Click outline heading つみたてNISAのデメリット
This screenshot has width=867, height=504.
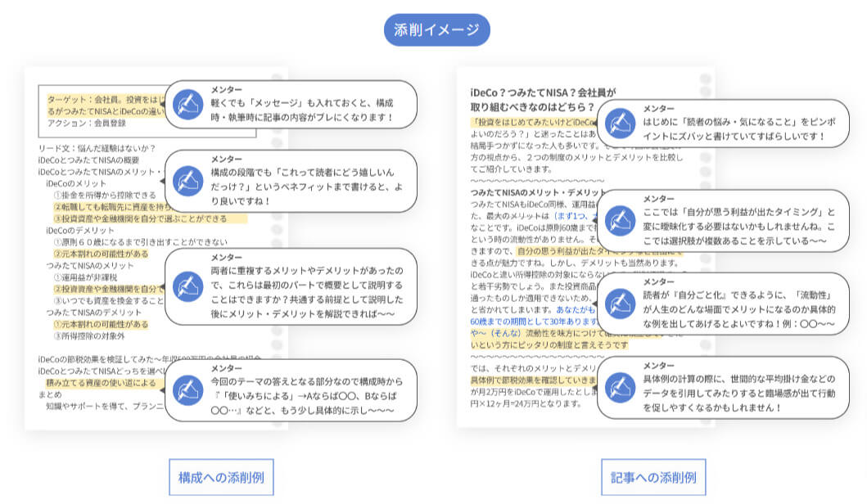click(93, 313)
